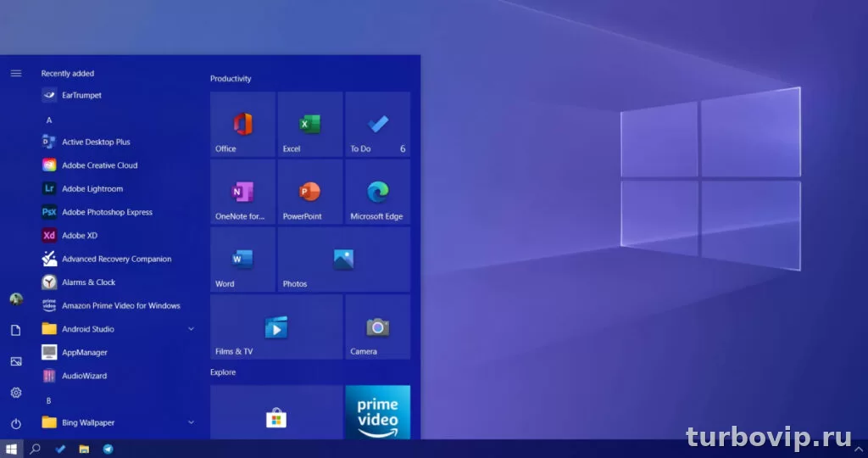Click the Recently added header
The width and height of the screenshot is (868, 458).
(68, 73)
